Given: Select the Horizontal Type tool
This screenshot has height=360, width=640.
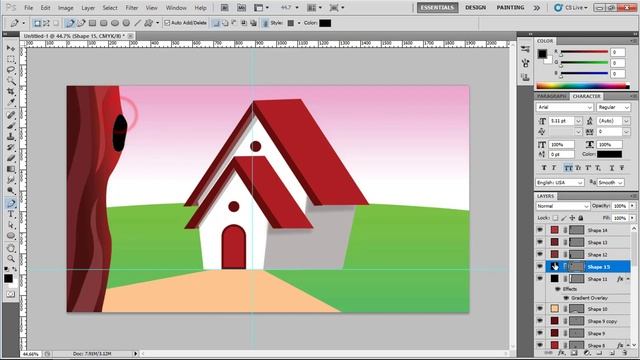Looking at the screenshot, I should point(11,214).
